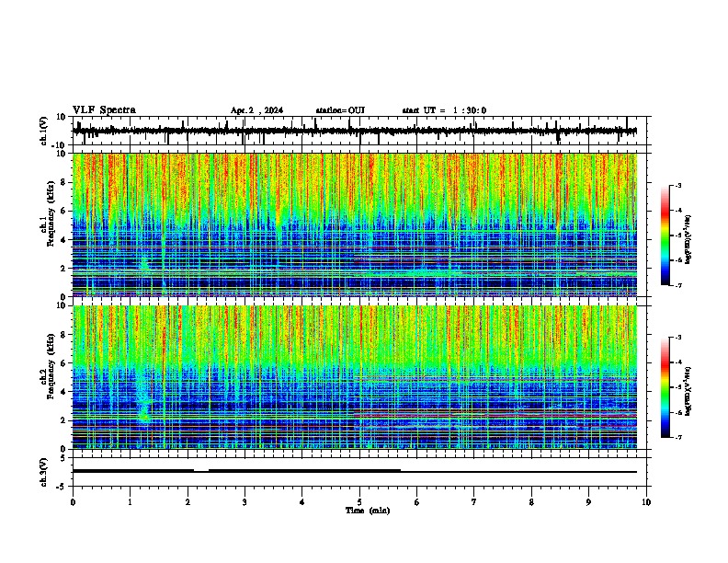
Task: Click the time axis tick label '5'
Action: (359, 502)
